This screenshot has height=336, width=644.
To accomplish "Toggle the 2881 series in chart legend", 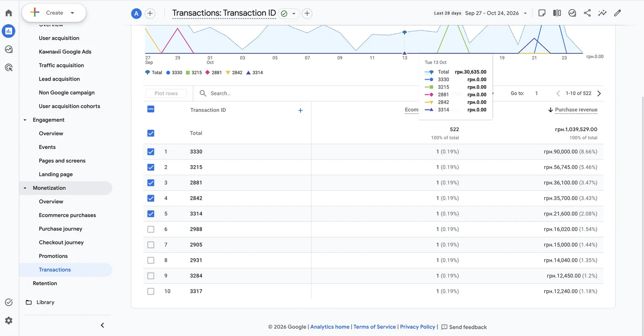I will 214,73.
